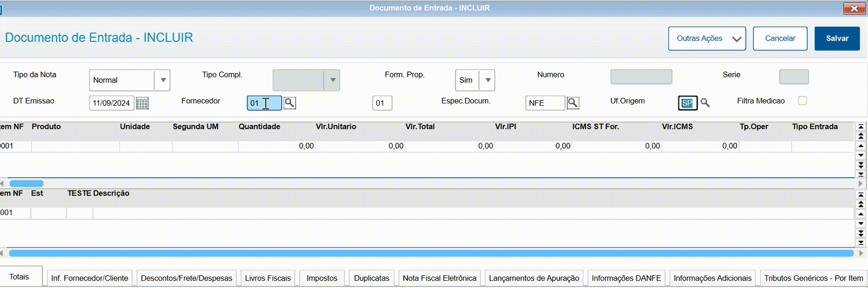This screenshot has height=288, width=868.
Task: Click the Produto column header
Action: (46, 127)
